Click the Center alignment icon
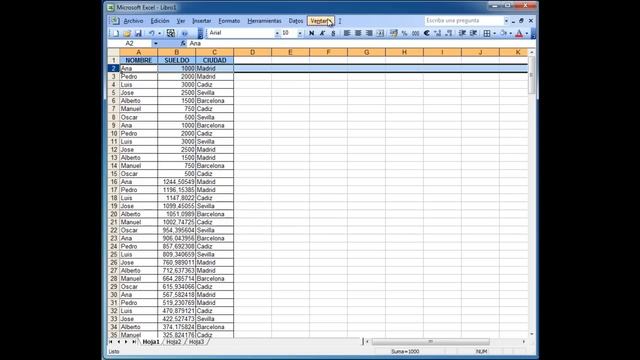Screen dimensions: 640x360 tap(358, 33)
